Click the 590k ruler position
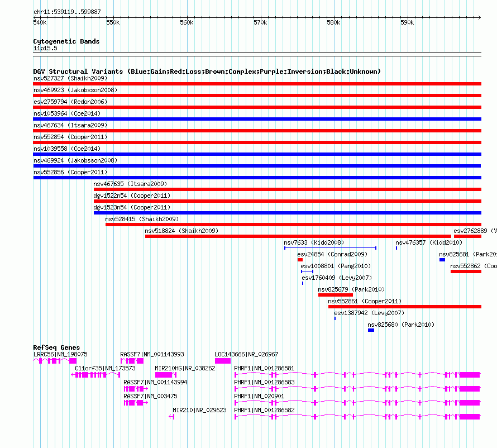 coord(407,22)
